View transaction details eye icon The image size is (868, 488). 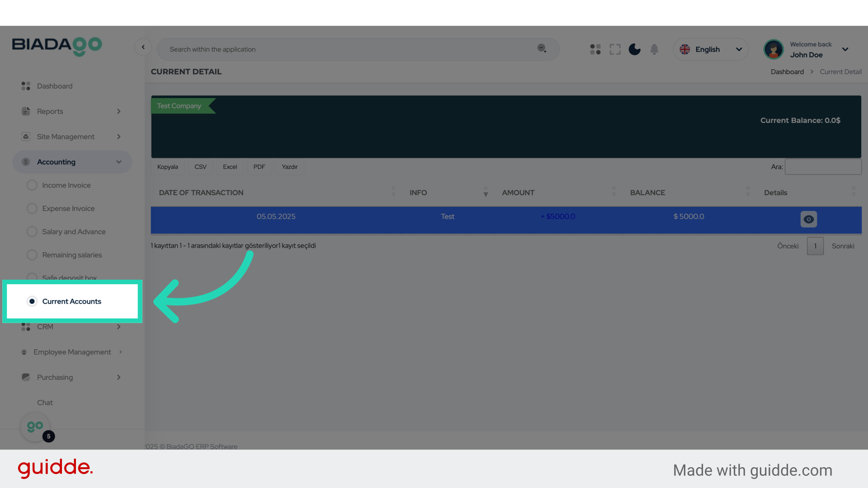click(808, 219)
